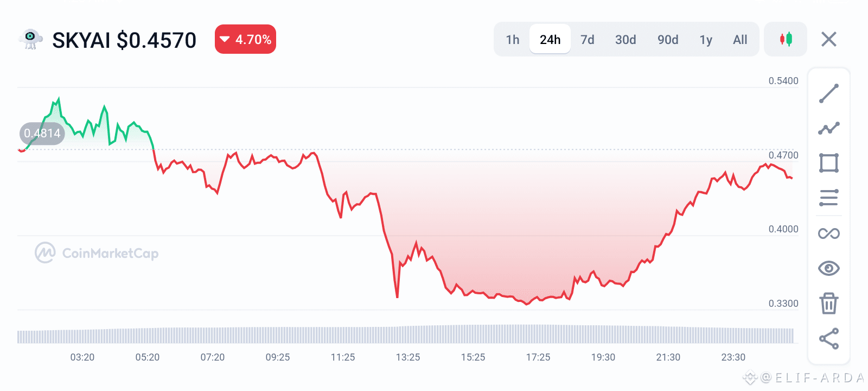View the All-time price chart

click(x=740, y=40)
